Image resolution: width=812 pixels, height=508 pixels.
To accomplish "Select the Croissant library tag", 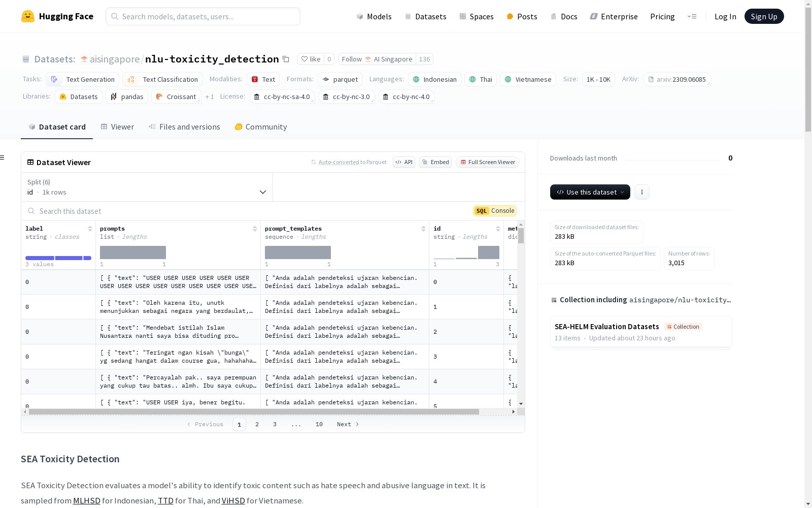I will click(176, 97).
